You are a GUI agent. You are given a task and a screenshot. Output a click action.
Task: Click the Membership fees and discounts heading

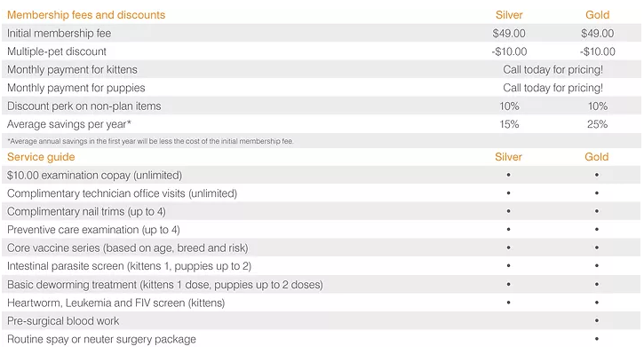pyautogui.click(x=86, y=15)
